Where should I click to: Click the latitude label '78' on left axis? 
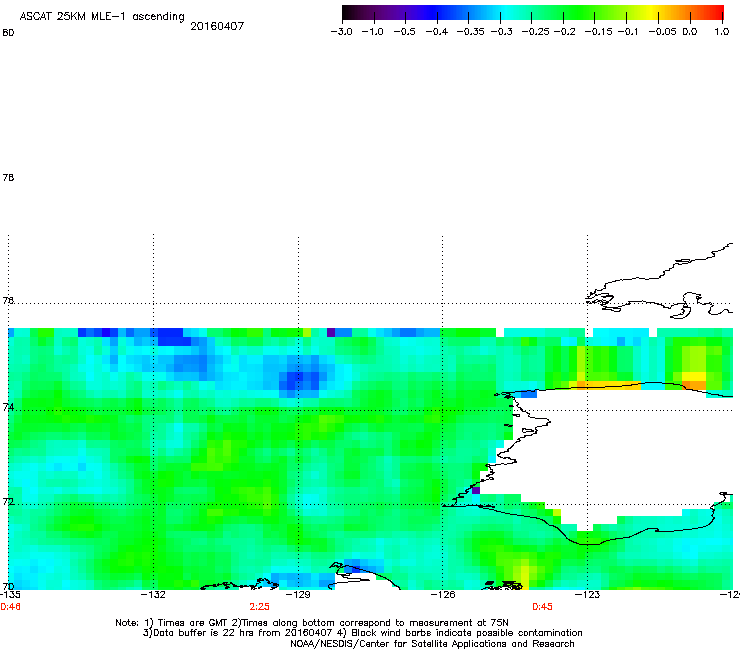8,177
